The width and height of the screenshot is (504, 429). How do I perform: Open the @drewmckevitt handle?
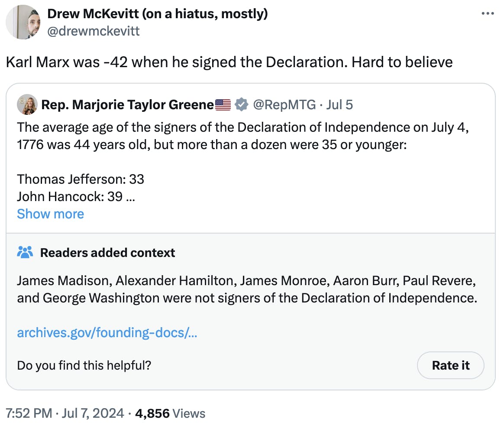click(x=93, y=31)
